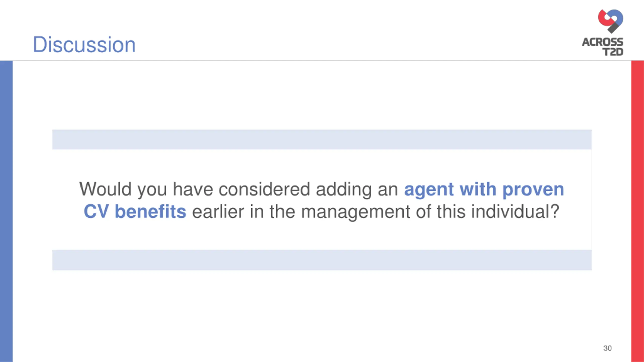Click the lower light-blue horizontal band
Viewport: 644px width, 362px height.
tap(322, 260)
